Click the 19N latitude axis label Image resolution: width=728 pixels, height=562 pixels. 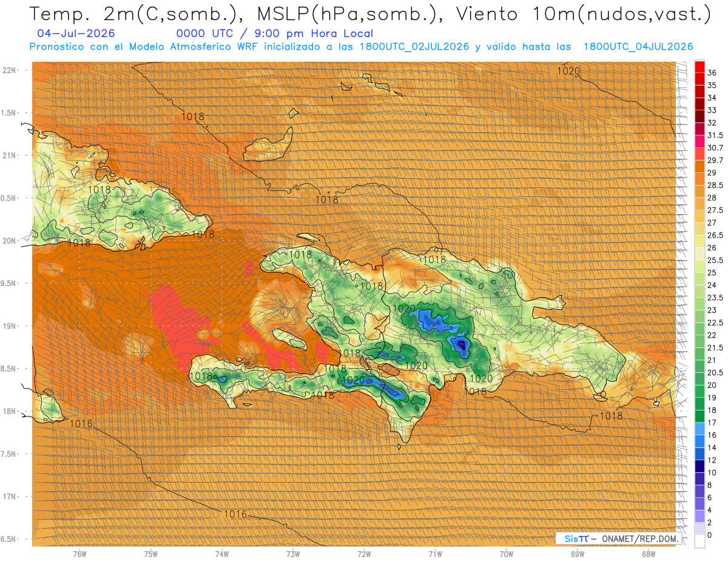(8, 326)
